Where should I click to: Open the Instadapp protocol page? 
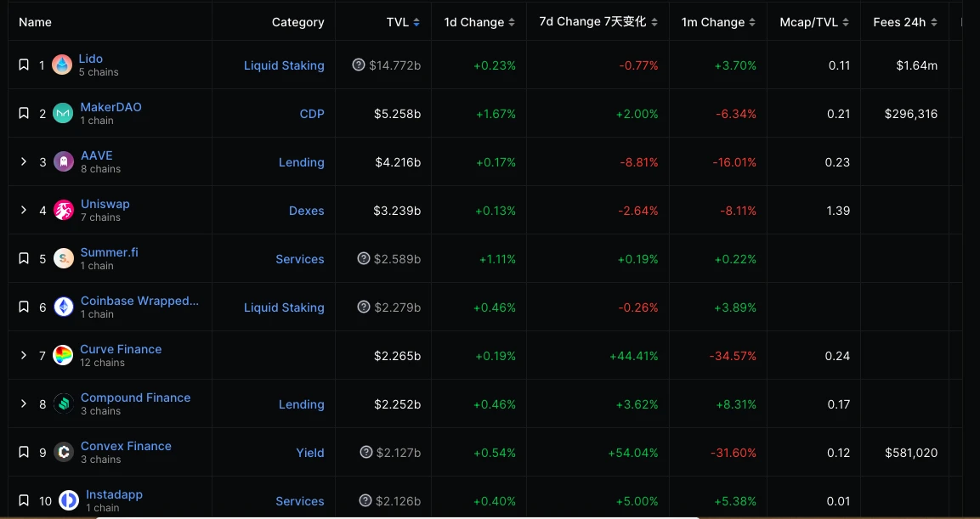pos(114,494)
